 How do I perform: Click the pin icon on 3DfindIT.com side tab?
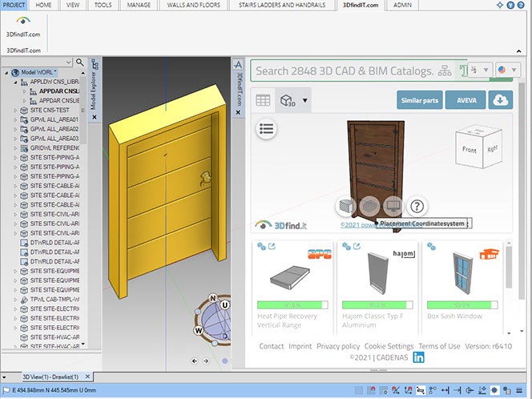pos(238,65)
